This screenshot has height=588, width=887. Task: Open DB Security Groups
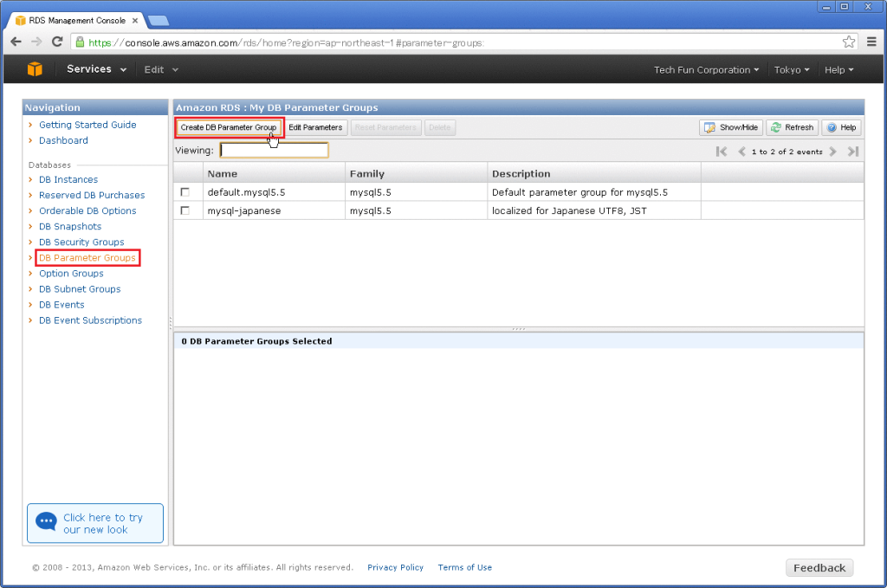pyautogui.click(x=81, y=242)
